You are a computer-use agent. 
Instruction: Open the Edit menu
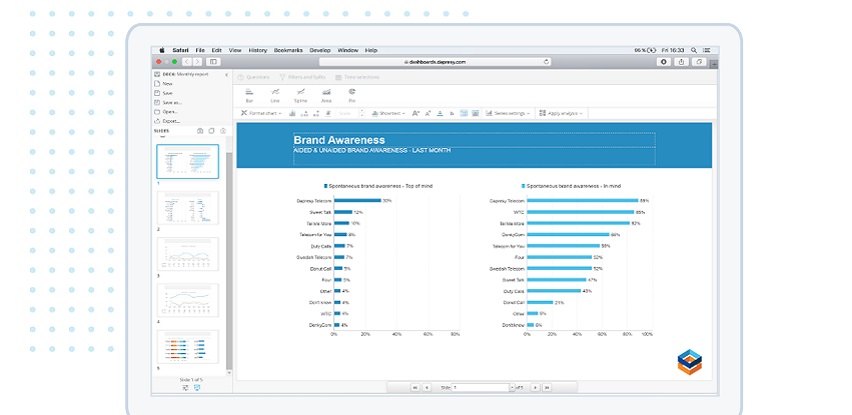(217, 50)
